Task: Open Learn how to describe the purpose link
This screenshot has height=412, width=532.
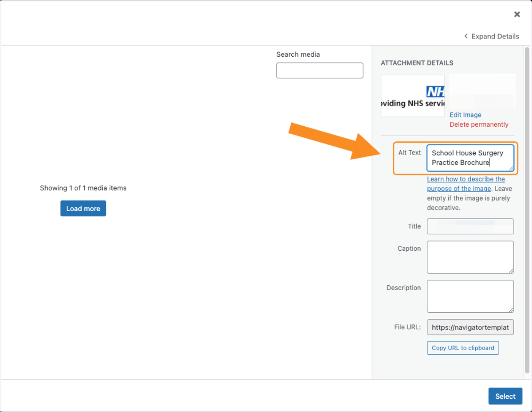Action: (466, 184)
